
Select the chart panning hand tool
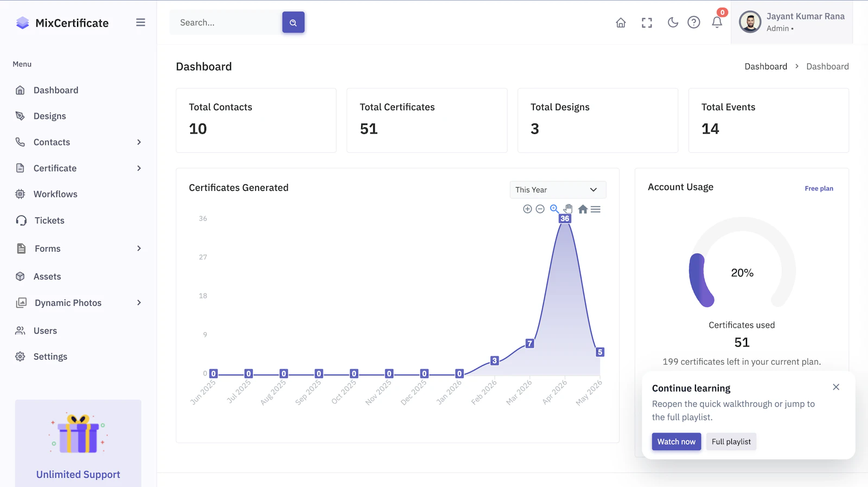[x=568, y=209]
